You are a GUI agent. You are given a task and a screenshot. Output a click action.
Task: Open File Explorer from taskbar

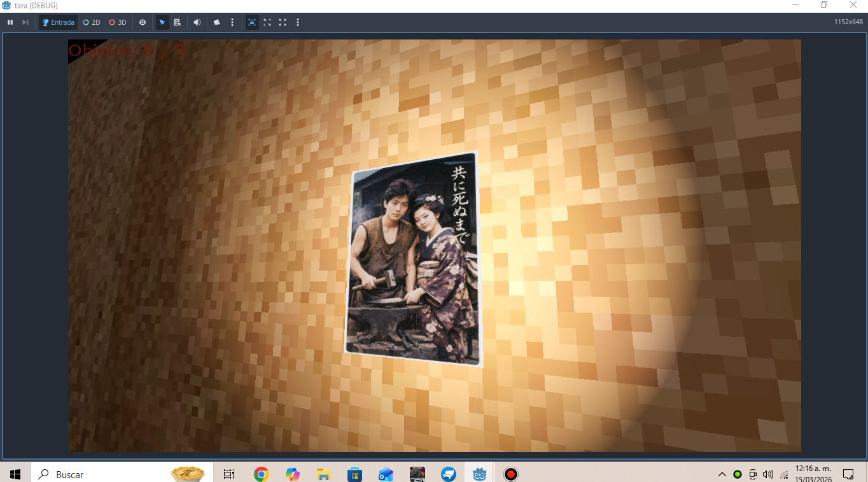pos(323,474)
